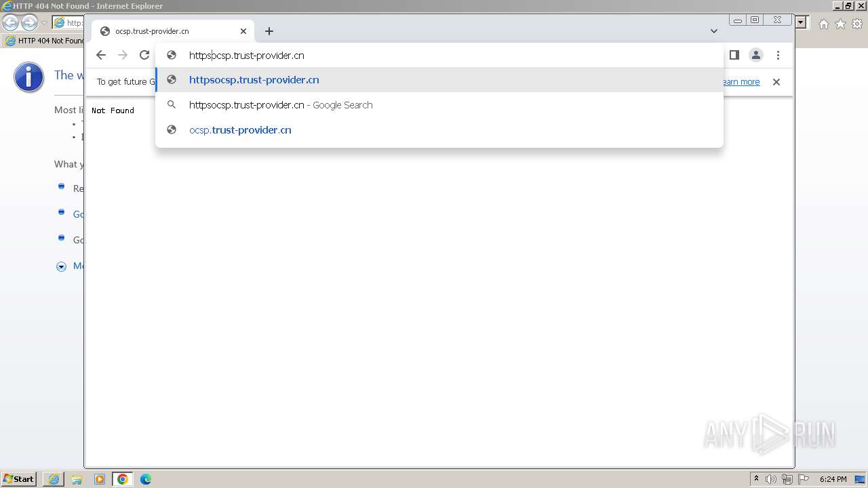Viewport: 868px width, 488px height.
Task: Minimize the Chrome window
Action: [x=738, y=20]
